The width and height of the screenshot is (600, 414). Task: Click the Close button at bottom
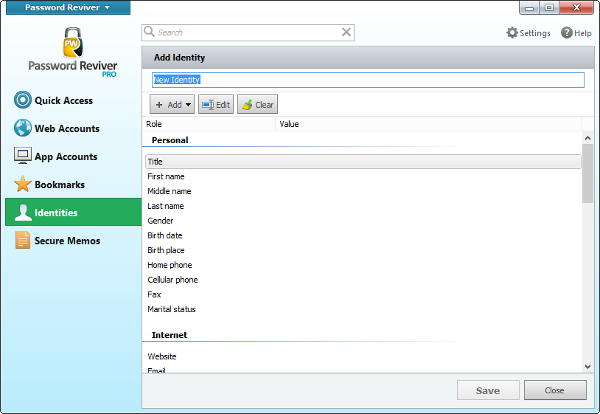tap(555, 390)
